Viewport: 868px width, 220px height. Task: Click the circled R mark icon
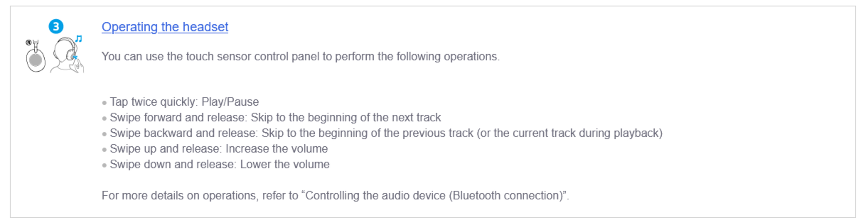(x=29, y=42)
